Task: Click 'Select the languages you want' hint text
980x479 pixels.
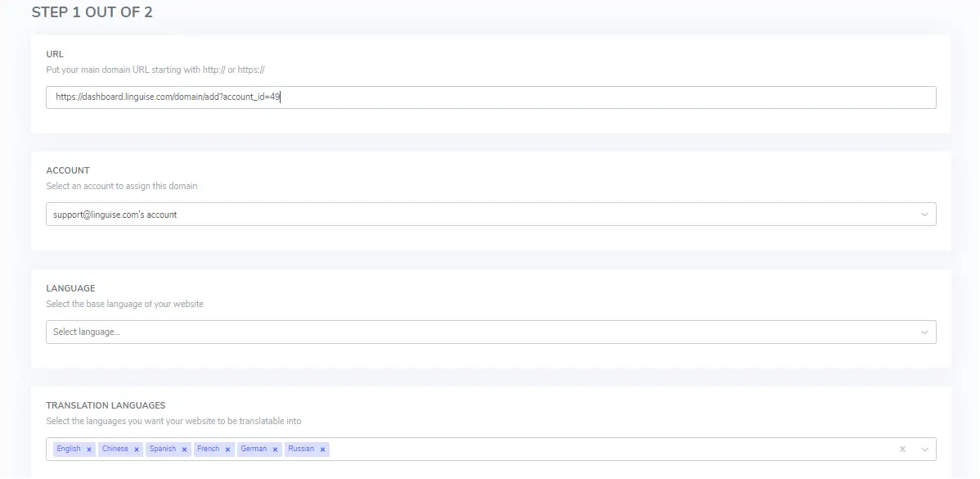Action: (x=173, y=421)
